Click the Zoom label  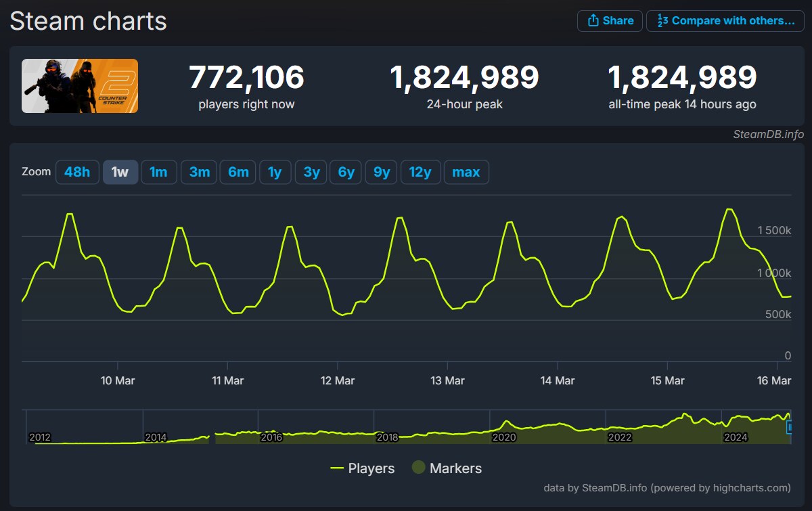(36, 171)
